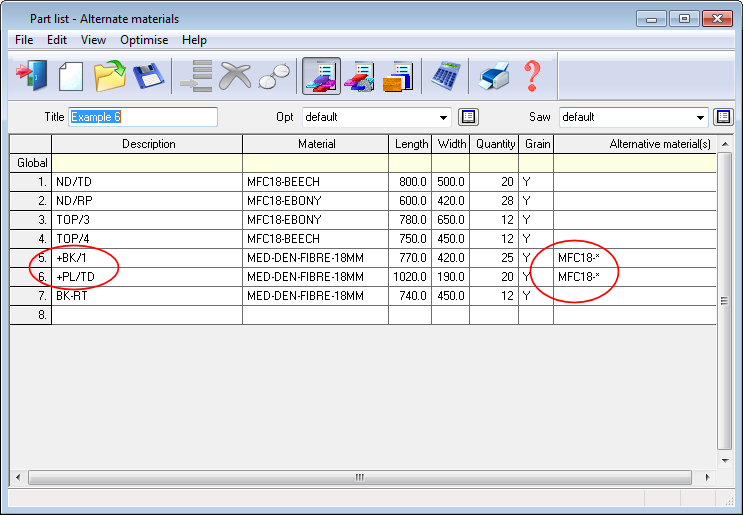The image size is (743, 515).
Task: Click horizontal scrollbar left arrow
Action: click(x=18, y=477)
